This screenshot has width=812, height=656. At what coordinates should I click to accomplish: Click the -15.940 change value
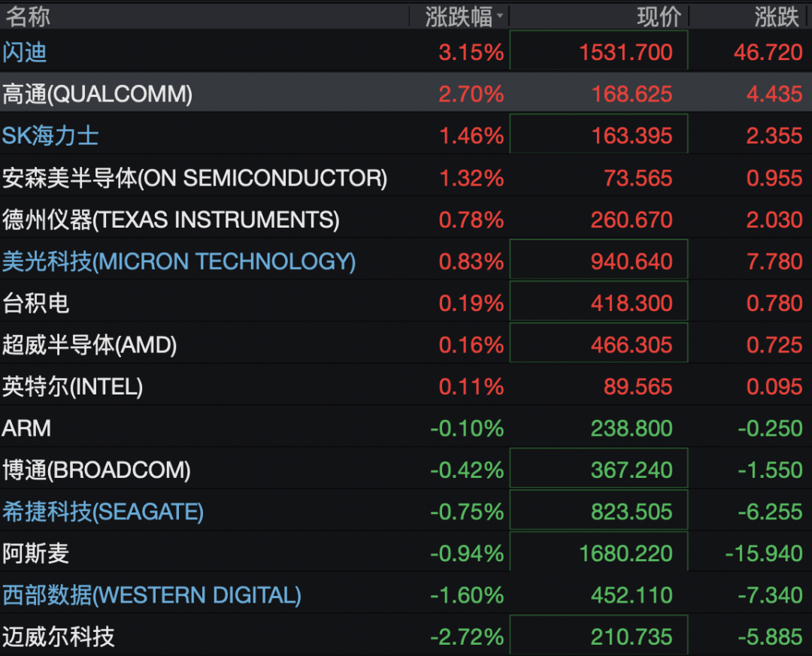coord(764,554)
